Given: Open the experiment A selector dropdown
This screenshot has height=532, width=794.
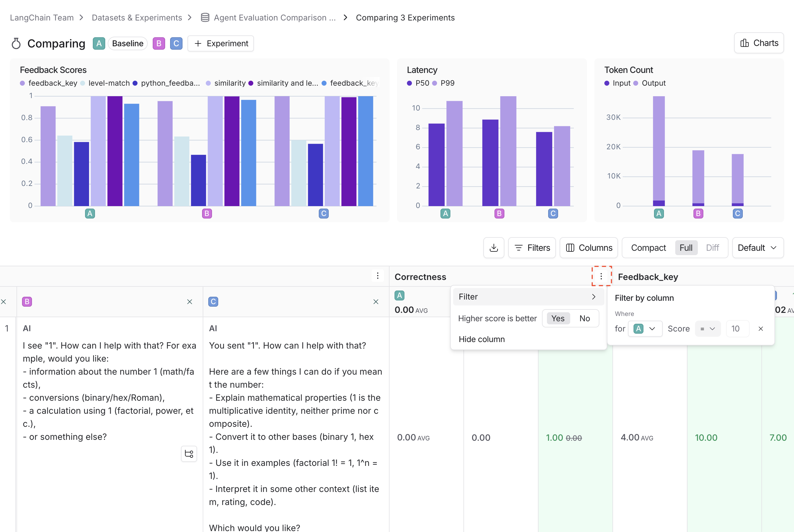Looking at the screenshot, I should click(645, 328).
